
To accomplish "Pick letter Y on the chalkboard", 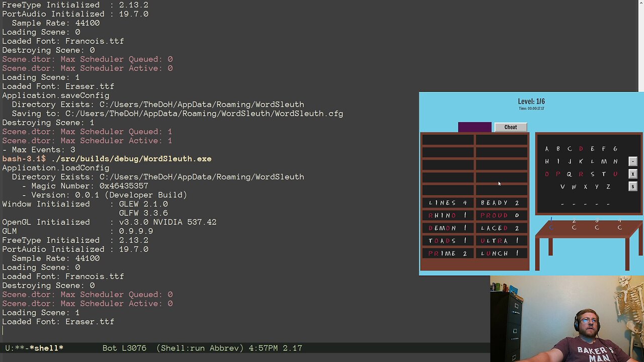I will pyautogui.click(x=597, y=187).
